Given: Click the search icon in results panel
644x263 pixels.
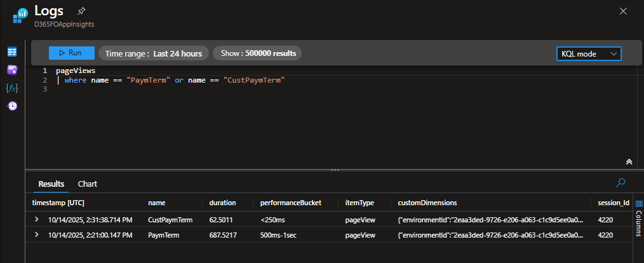Looking at the screenshot, I should (x=621, y=183).
